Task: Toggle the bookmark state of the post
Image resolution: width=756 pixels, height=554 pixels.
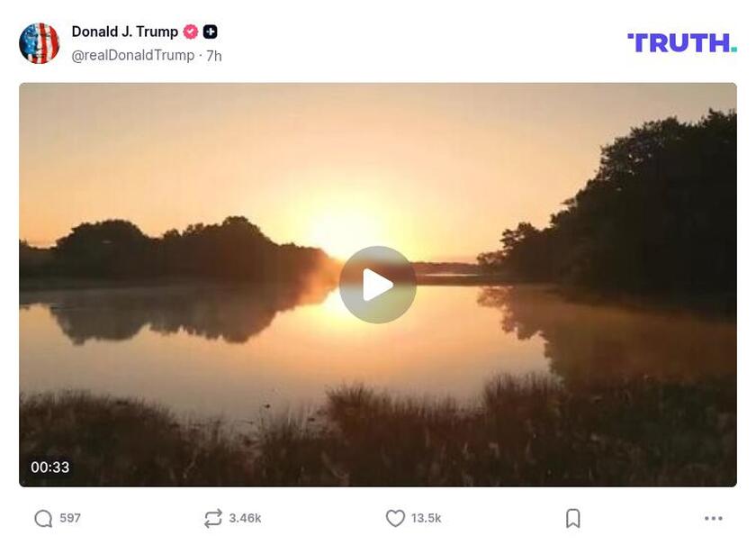Action: [573, 518]
